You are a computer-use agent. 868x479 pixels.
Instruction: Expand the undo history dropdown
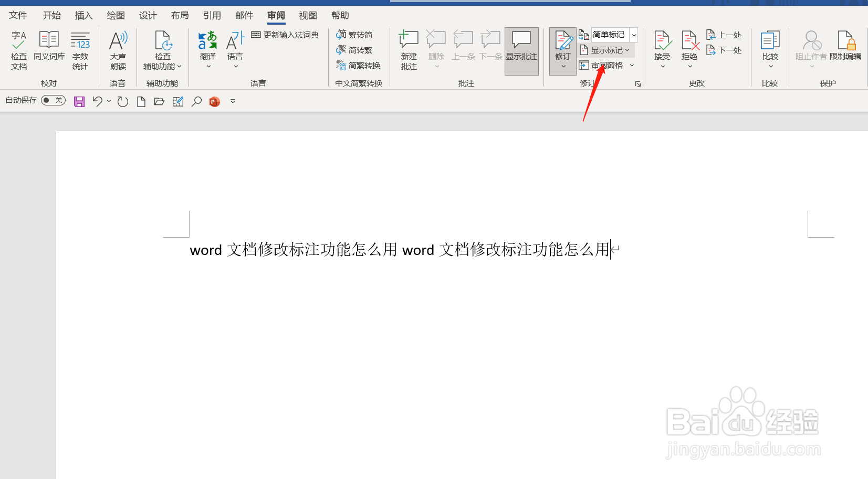tap(109, 101)
